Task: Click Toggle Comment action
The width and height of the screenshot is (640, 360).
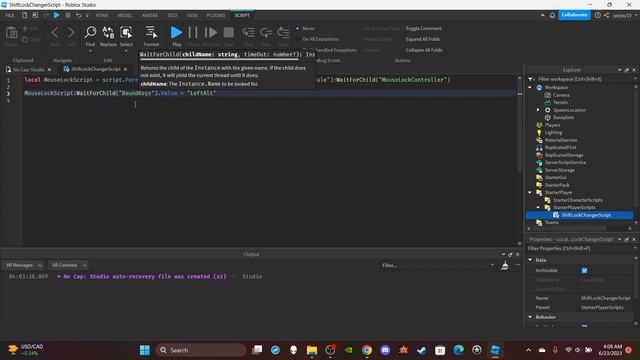Action: click(x=424, y=29)
